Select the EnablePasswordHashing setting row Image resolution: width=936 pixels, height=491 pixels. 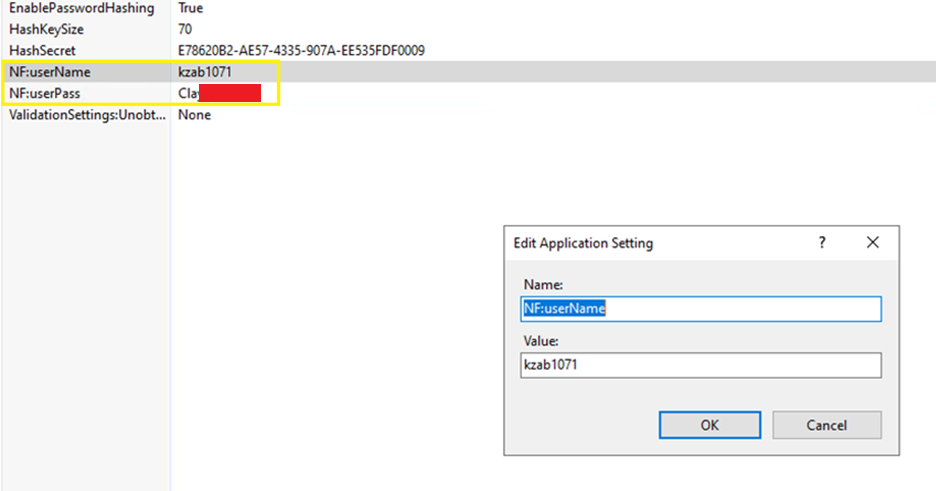(x=82, y=8)
